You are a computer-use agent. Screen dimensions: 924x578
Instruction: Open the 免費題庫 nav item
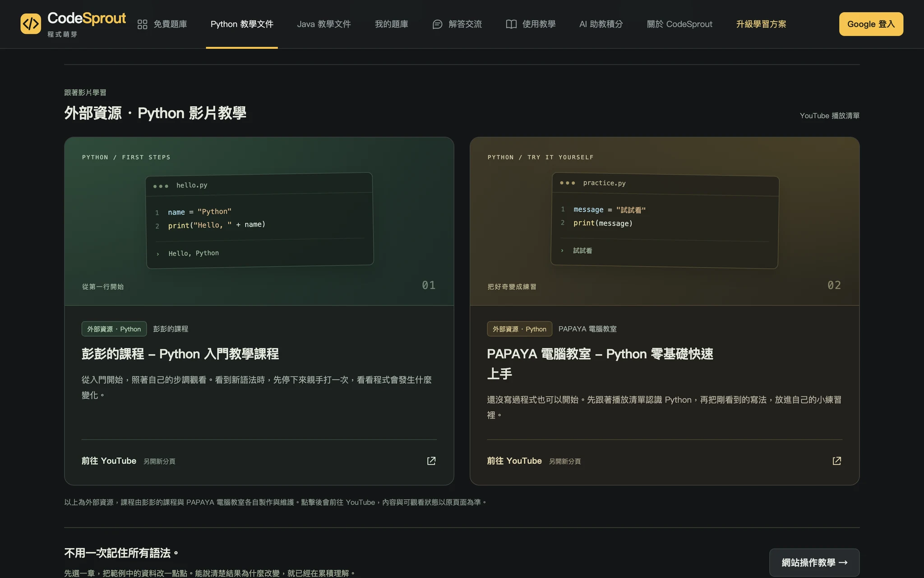(x=162, y=24)
